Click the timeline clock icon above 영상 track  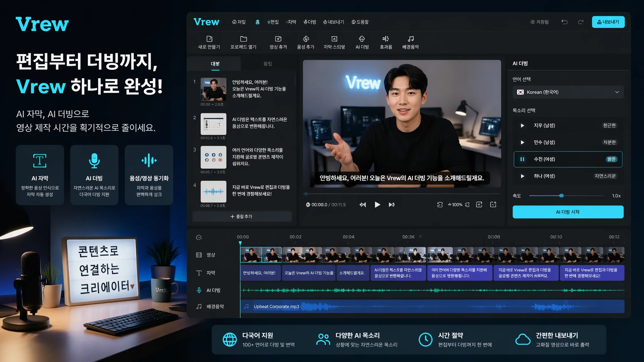(199, 238)
